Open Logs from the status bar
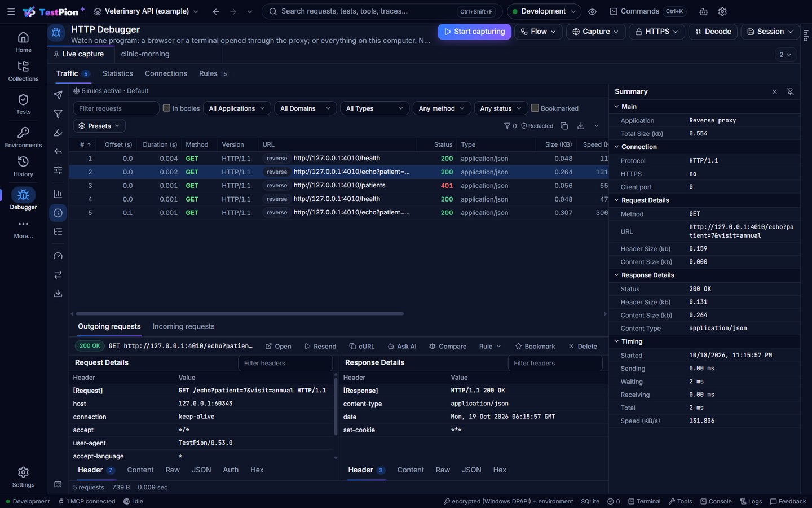The image size is (812, 508). tap(751, 501)
